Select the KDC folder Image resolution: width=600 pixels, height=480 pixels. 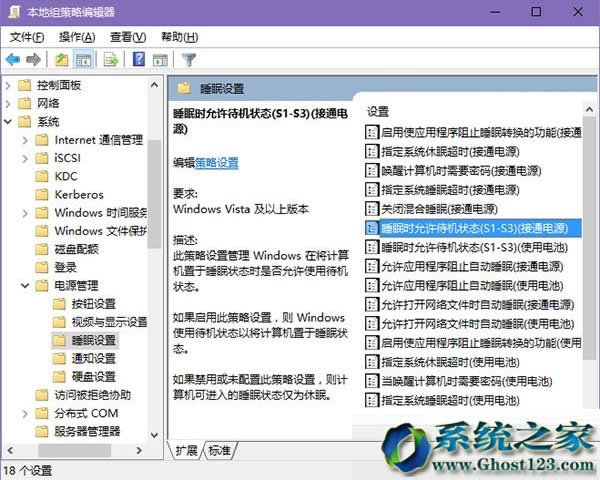point(66,176)
